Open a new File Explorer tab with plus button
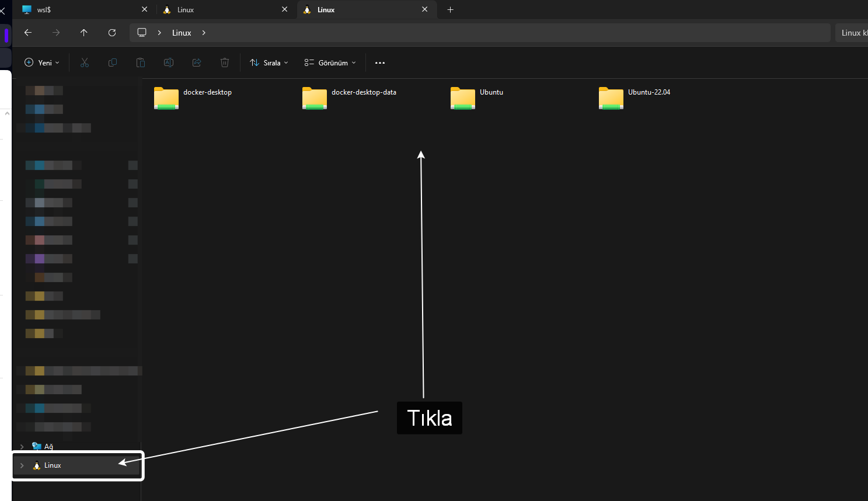The width and height of the screenshot is (868, 501). pos(450,9)
